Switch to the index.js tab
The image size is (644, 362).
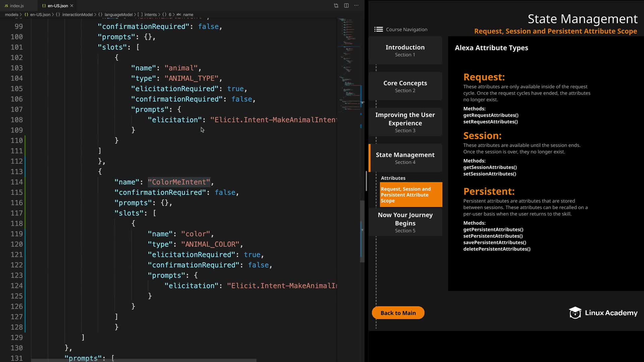click(x=17, y=6)
